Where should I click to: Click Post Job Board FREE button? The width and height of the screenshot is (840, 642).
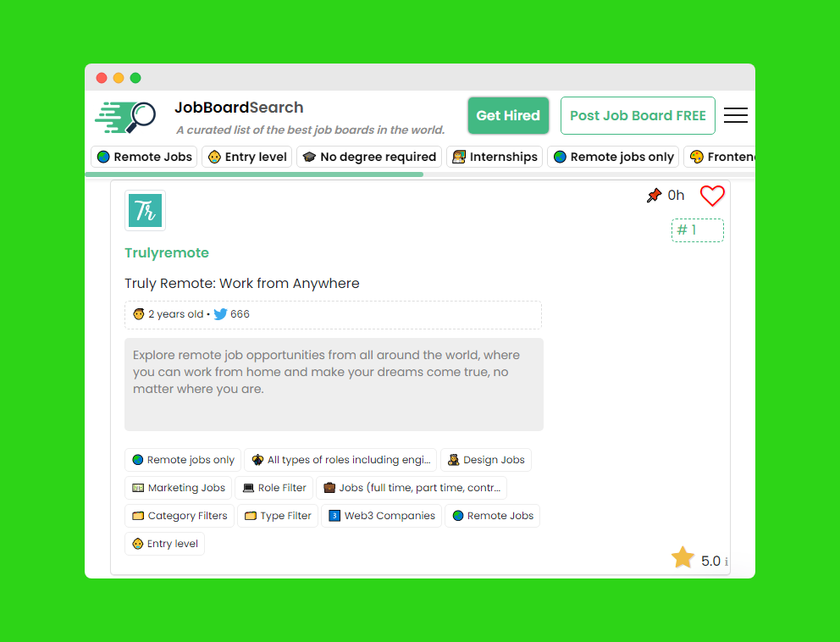(x=638, y=115)
